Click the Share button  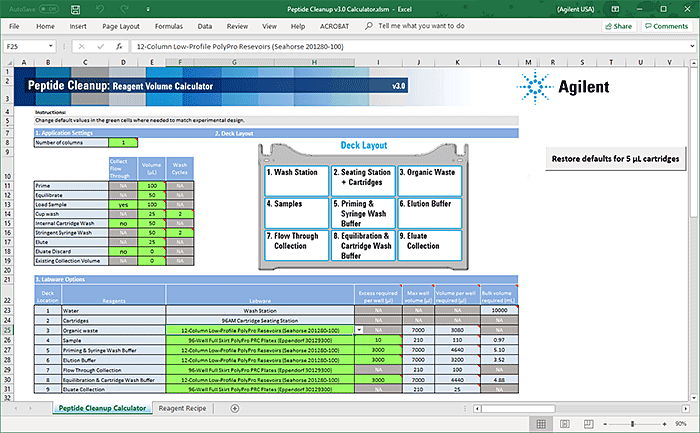pos(620,25)
